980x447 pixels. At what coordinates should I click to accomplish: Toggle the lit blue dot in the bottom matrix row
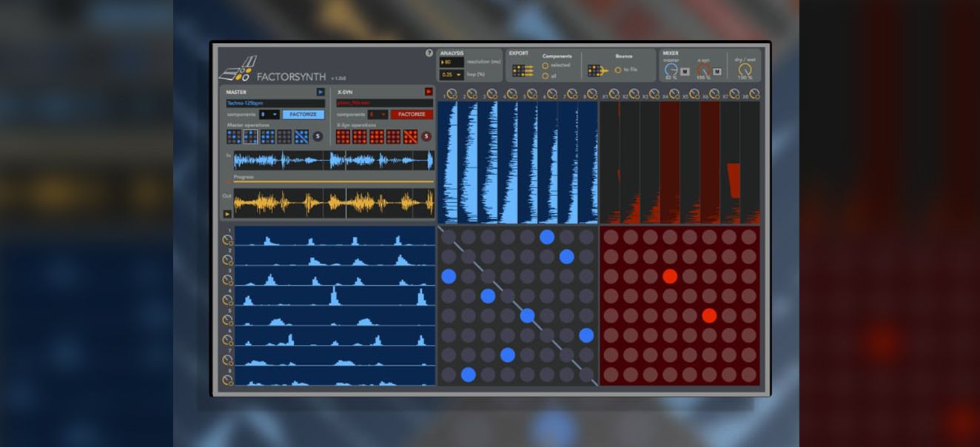[468, 374]
